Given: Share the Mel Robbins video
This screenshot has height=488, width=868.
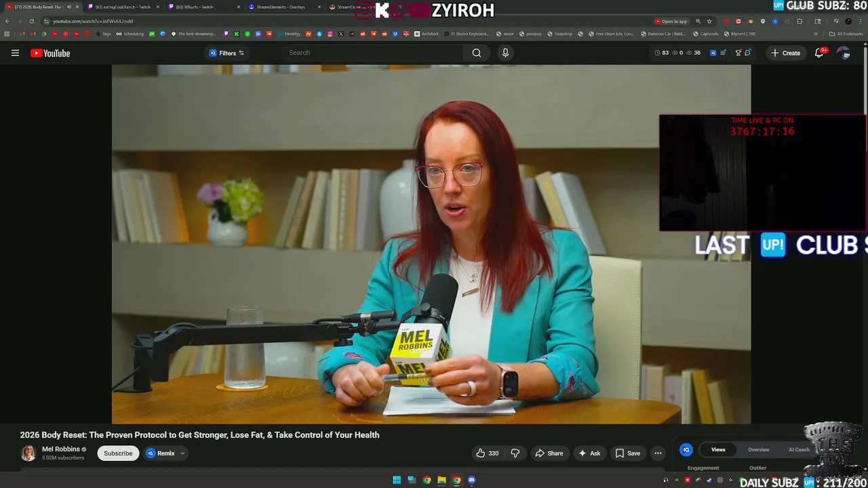Looking at the screenshot, I should 549,453.
